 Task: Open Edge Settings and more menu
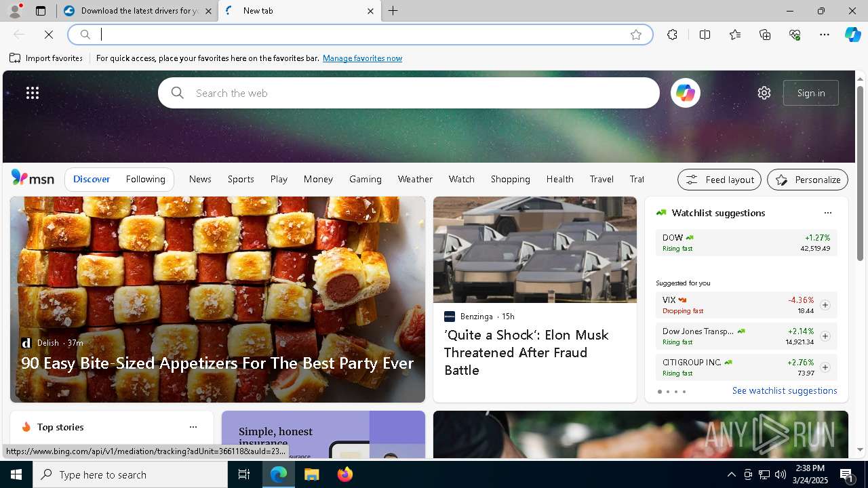click(x=825, y=35)
